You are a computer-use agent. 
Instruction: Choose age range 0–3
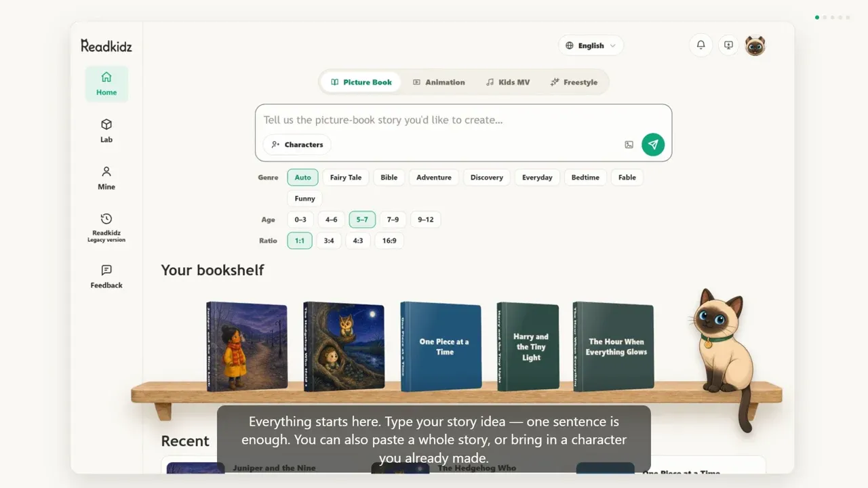(x=300, y=220)
